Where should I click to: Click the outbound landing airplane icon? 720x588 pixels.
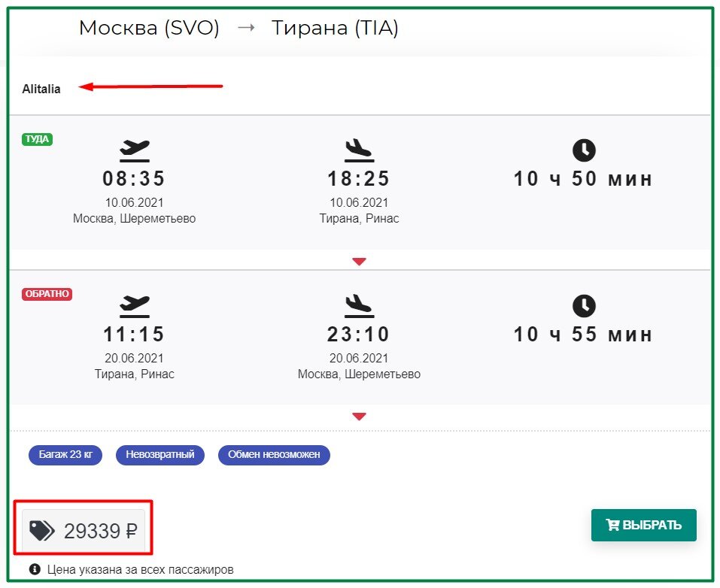click(359, 151)
